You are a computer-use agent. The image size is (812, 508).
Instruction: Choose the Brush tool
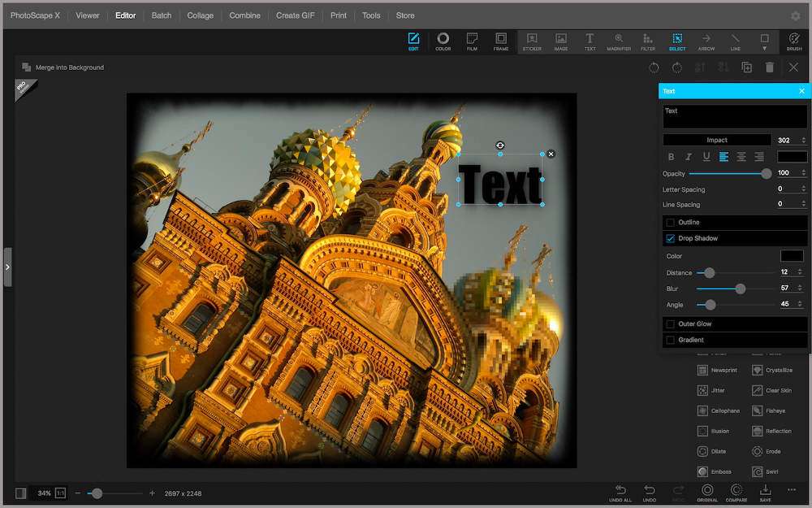(x=793, y=41)
